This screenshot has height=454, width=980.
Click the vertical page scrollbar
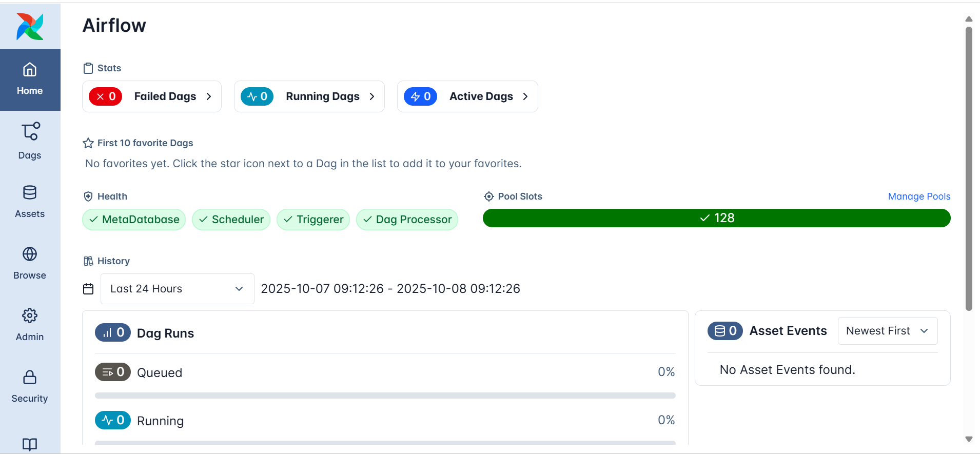coord(969,169)
